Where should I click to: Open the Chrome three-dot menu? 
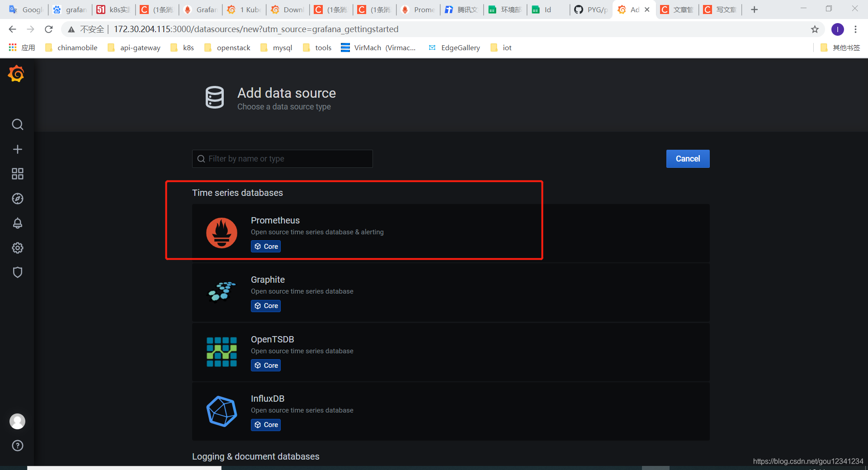[x=855, y=29]
